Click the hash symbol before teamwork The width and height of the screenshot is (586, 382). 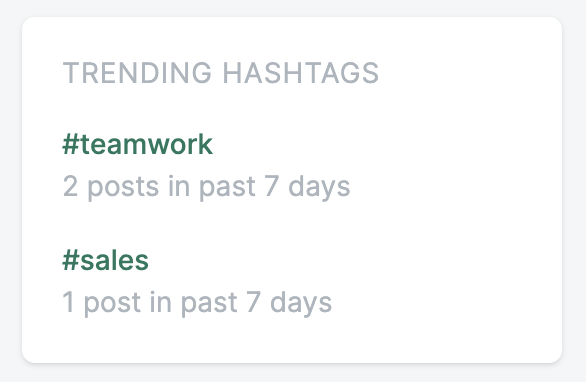[71, 145]
